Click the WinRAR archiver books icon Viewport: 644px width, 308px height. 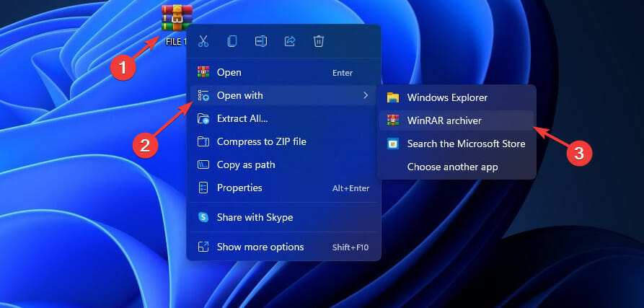[393, 120]
